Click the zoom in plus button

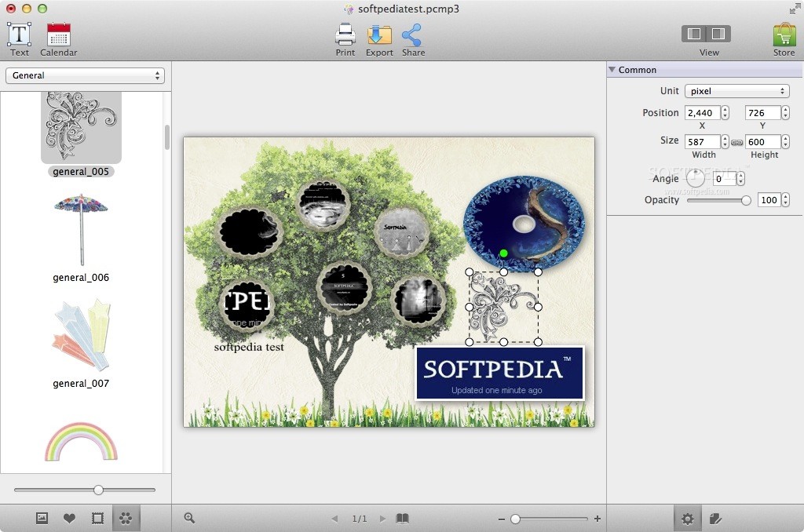point(598,519)
